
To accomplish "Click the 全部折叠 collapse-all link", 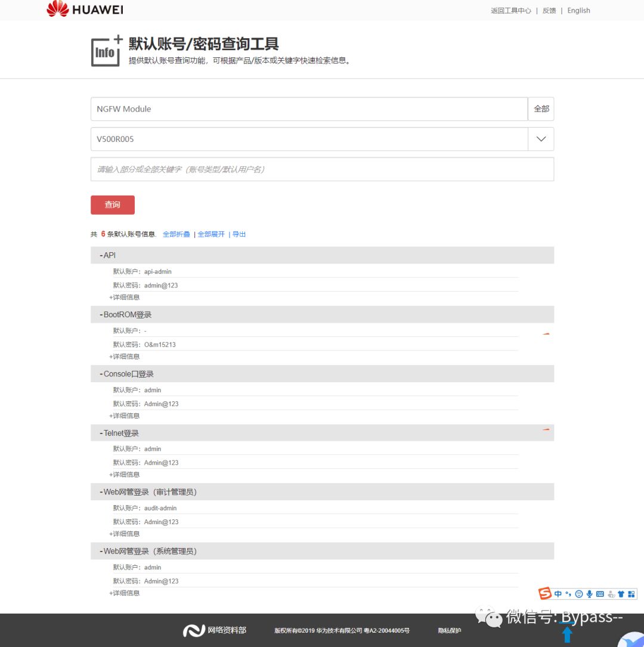I will pyautogui.click(x=176, y=234).
